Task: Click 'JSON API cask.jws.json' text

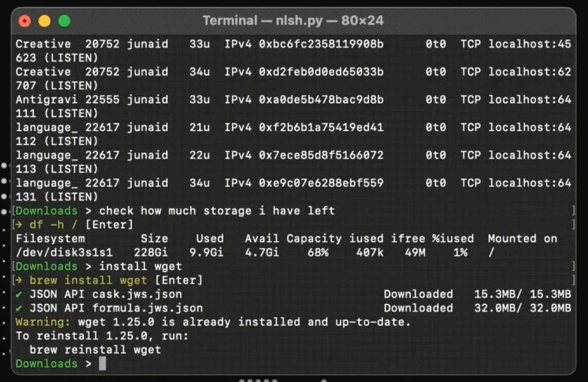Action: (x=106, y=294)
